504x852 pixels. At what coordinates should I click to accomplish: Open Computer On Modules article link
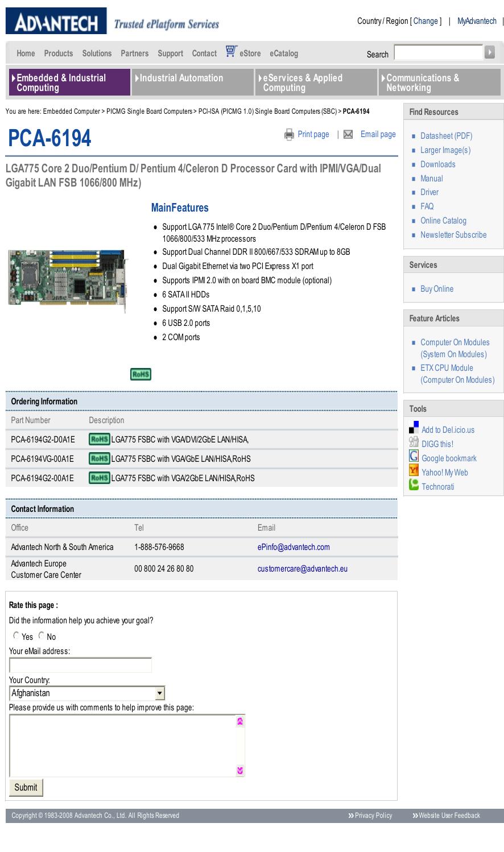tap(455, 348)
